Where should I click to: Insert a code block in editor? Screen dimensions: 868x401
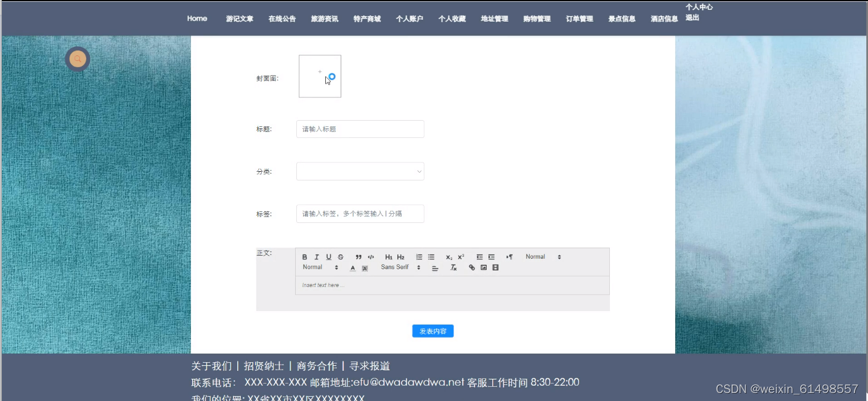(x=371, y=257)
